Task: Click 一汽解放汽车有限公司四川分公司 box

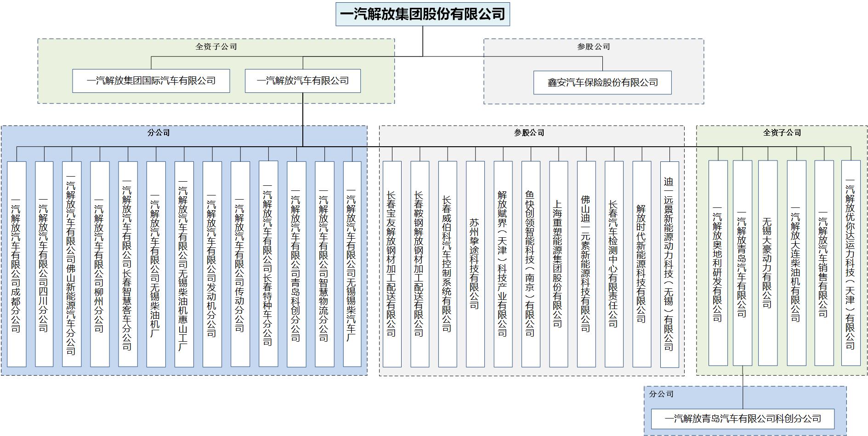Action: point(44,264)
